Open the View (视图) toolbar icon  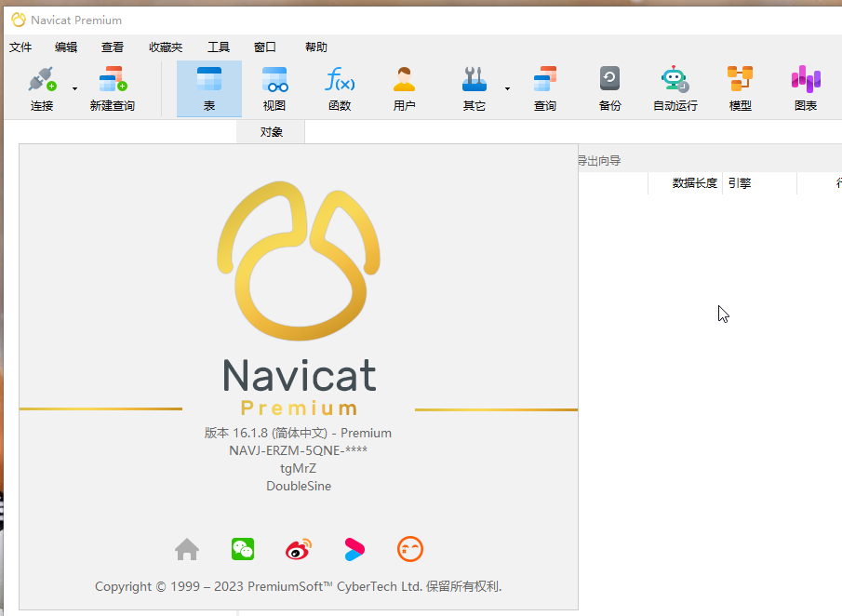pyautogui.click(x=274, y=88)
